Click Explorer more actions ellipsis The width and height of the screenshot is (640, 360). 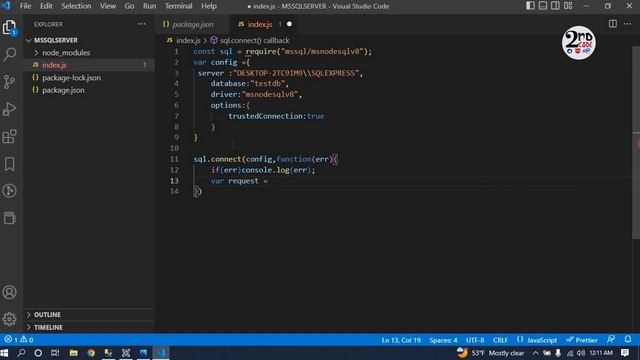point(142,24)
